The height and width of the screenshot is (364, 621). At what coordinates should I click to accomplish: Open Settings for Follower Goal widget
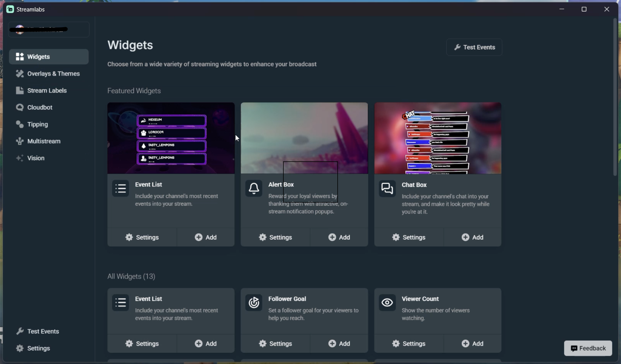(x=275, y=343)
